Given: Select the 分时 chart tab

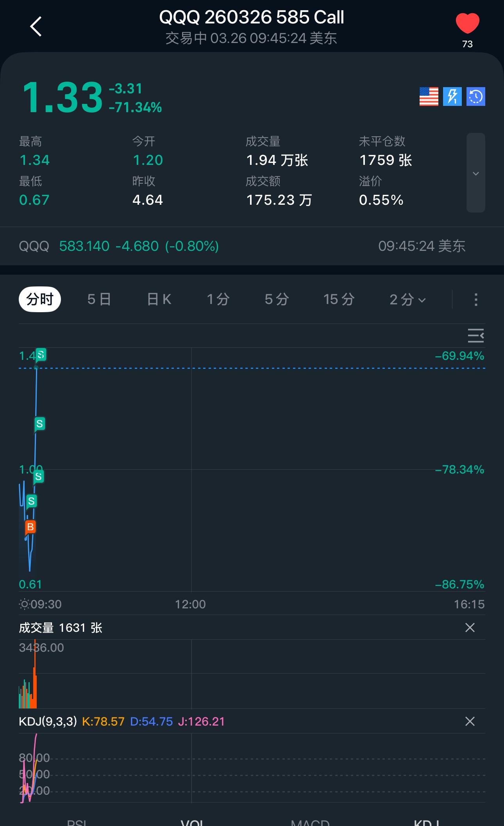Looking at the screenshot, I should point(40,299).
